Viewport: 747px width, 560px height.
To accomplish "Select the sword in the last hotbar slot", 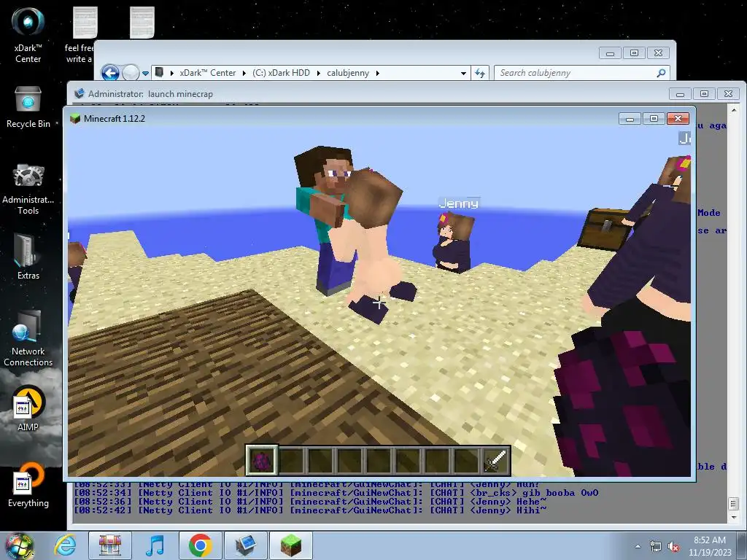I will tap(495, 461).
